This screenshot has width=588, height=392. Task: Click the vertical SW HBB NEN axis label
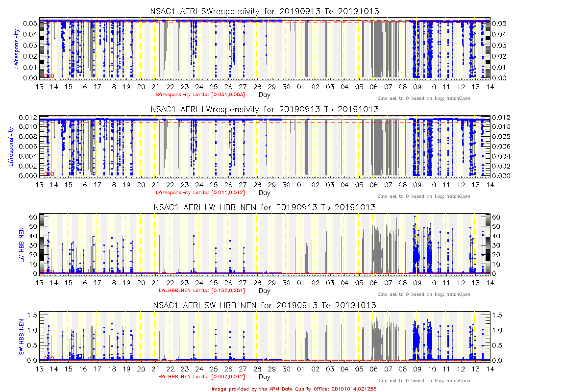tap(22, 337)
